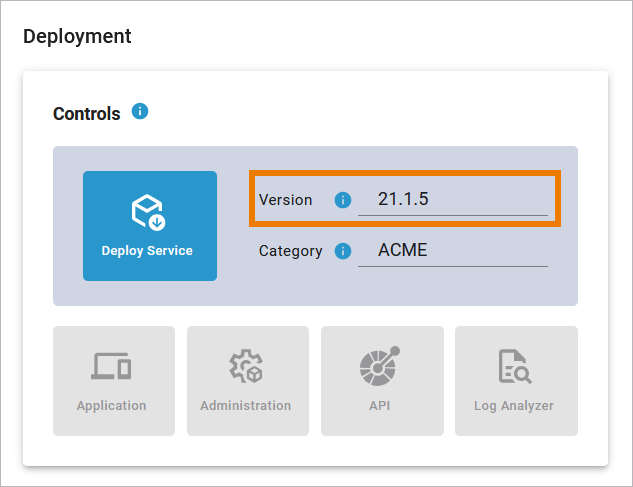Click the Version field label
The width and height of the screenshot is (633, 487).
[285, 200]
